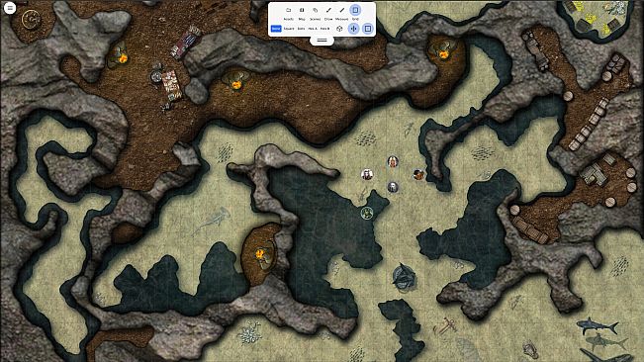Screen dimensions: 644x362
Task: Select the orange and black character token
Action: (418, 175)
